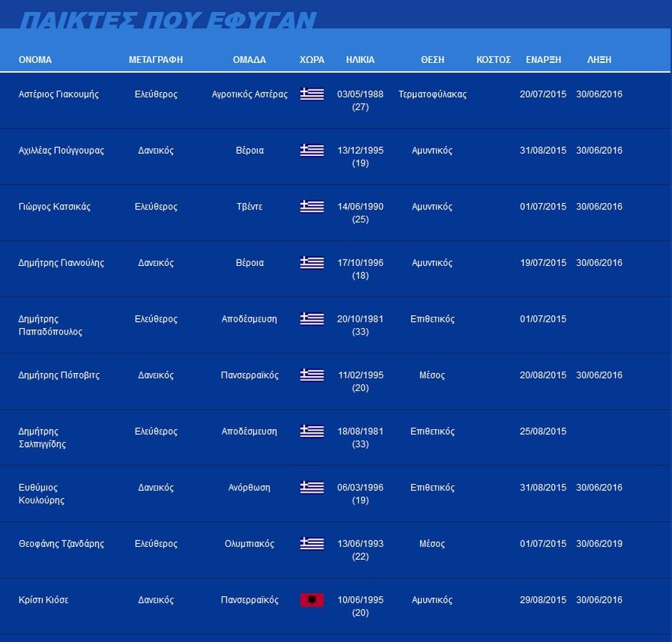Click the Greek flag for Δημήτρης Γιαννούλης
The image size is (672, 642).
point(312,262)
